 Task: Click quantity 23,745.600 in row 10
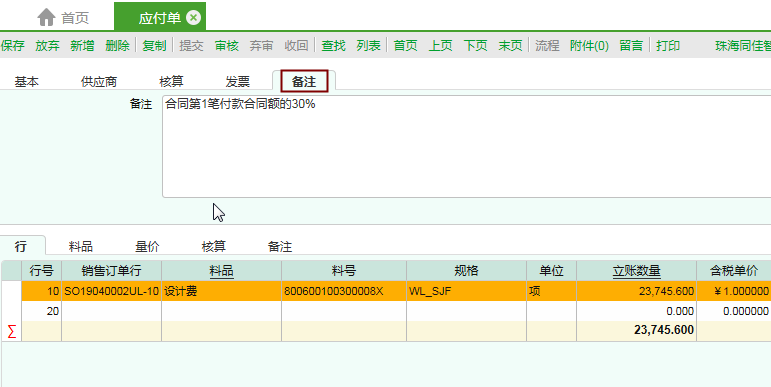636,291
